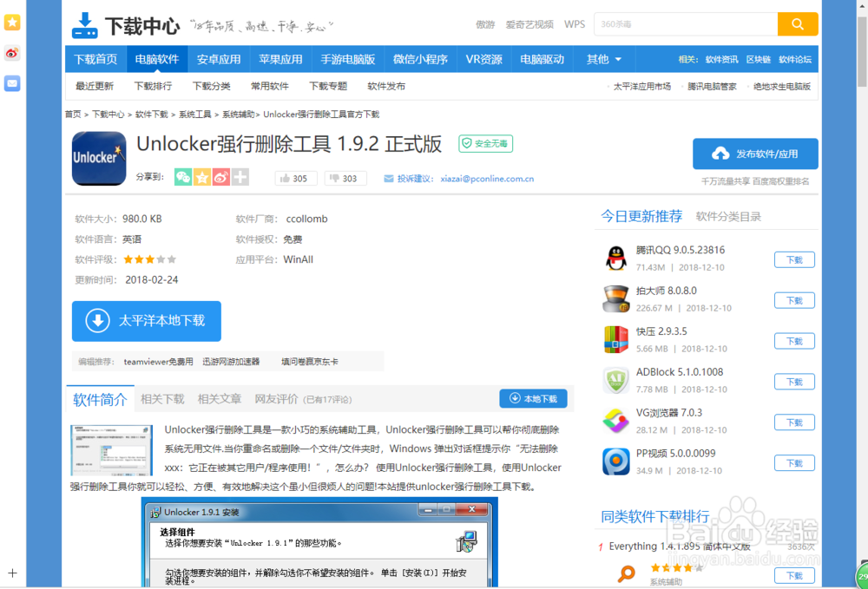Switch to the 网友评价 tab

coord(303,399)
